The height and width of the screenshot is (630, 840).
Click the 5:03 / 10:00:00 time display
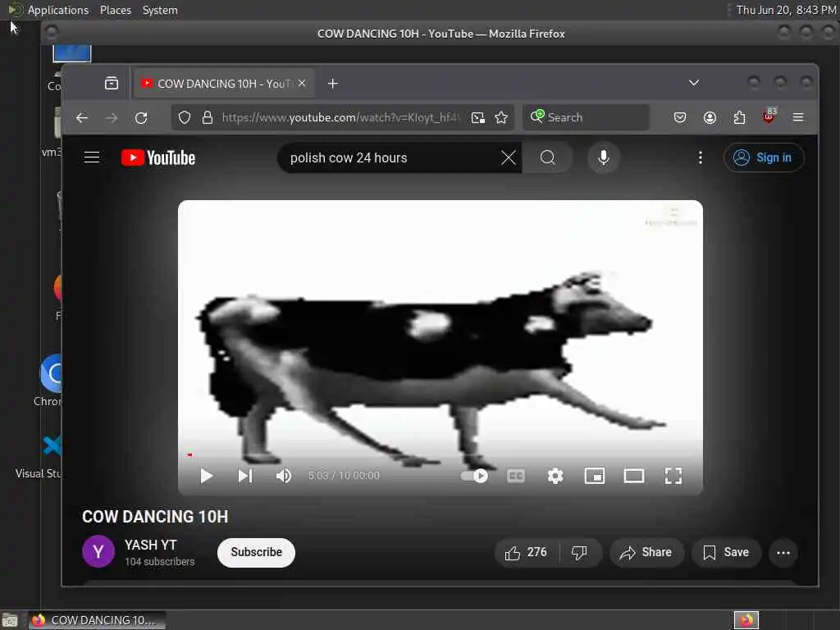[344, 476]
